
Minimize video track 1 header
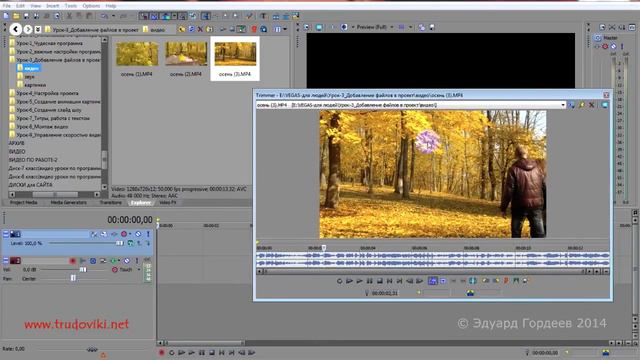coord(6,234)
